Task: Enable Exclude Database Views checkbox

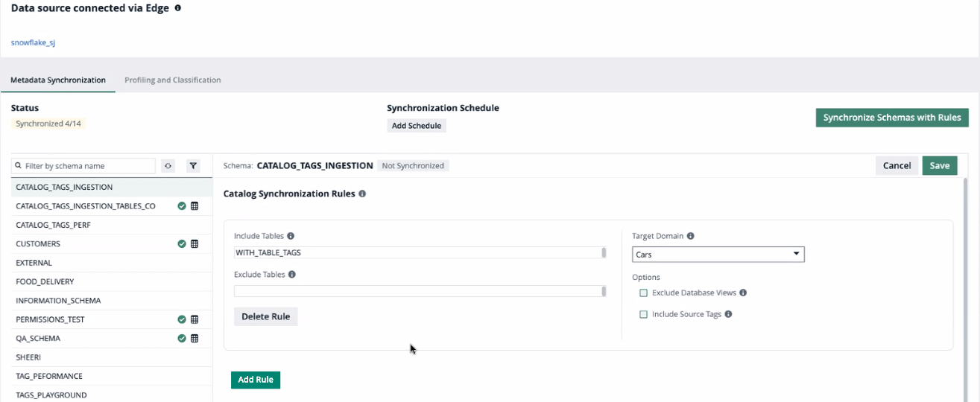Action: click(644, 293)
